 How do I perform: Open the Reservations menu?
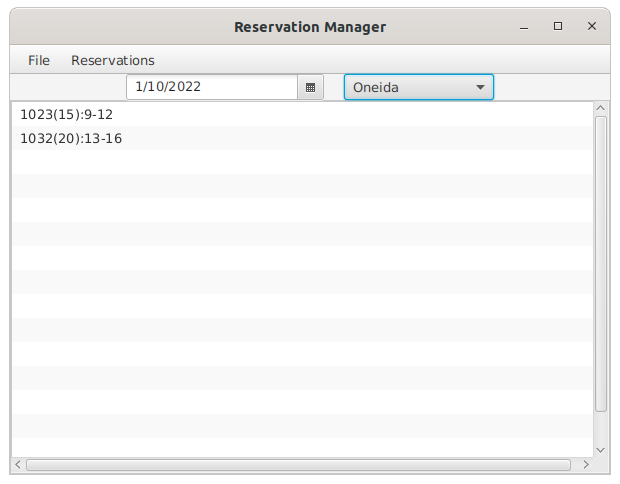pos(113,60)
